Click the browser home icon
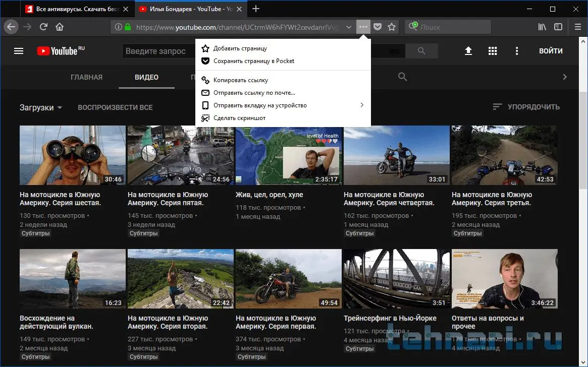The height and width of the screenshot is (367, 588). click(x=60, y=27)
